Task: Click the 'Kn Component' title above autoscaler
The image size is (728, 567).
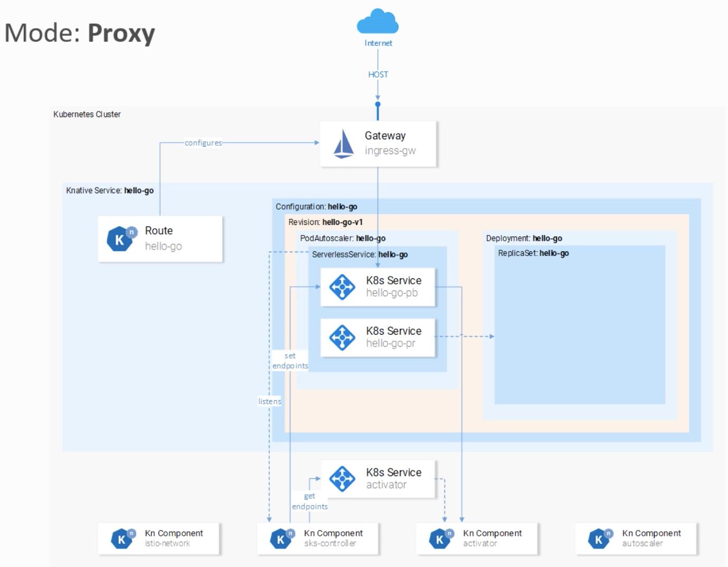Action: pyautogui.click(x=651, y=533)
